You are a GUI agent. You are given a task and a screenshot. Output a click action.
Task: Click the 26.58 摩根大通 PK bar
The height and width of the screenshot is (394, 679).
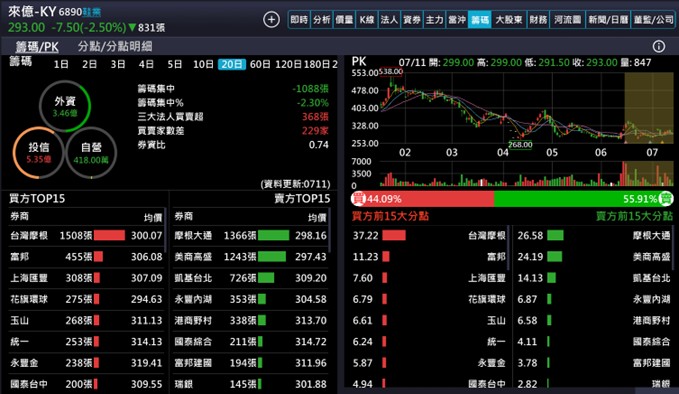pyautogui.click(x=556, y=236)
